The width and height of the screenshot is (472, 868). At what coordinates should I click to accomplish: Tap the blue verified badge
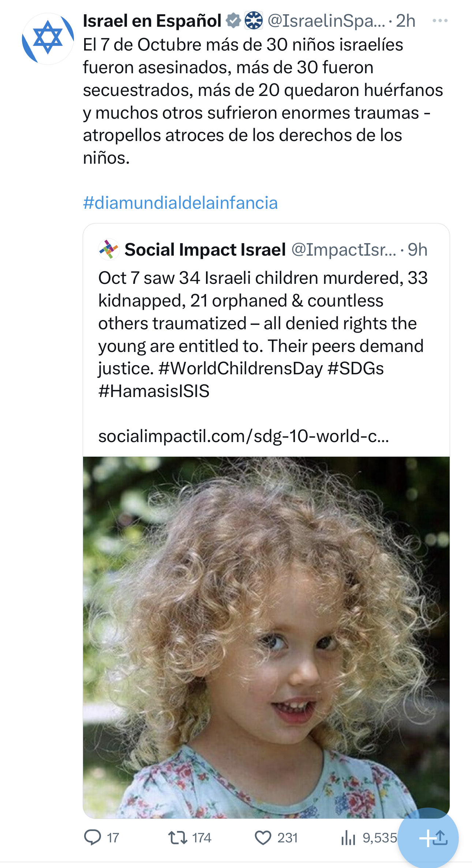tap(233, 21)
